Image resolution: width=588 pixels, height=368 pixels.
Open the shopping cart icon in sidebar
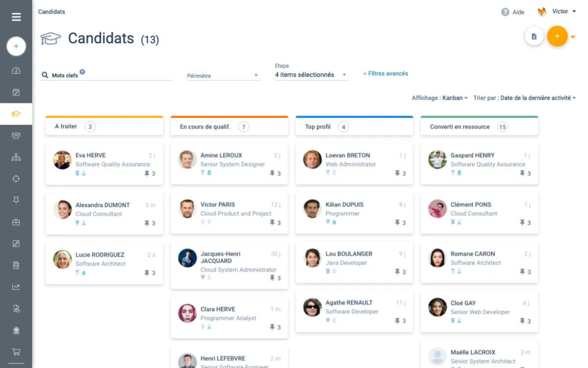[x=16, y=352]
